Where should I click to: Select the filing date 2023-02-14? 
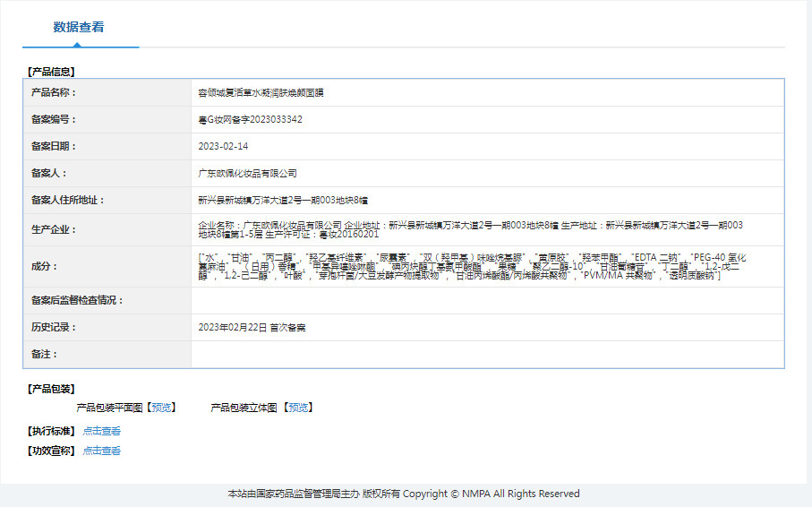[x=223, y=147]
